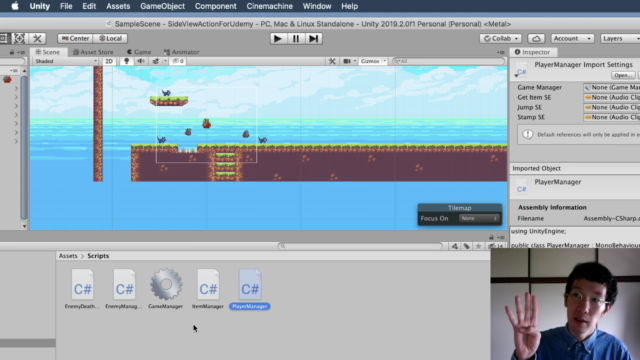Open scene camera settings icon
Image resolution: width=640 pixels, height=360 pixels.
tap(347, 61)
